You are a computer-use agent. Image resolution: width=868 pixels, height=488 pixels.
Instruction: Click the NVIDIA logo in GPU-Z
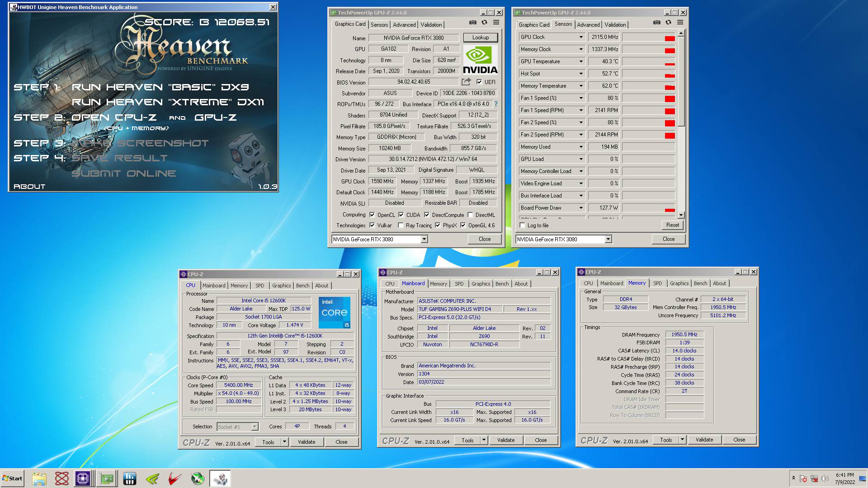[480, 60]
